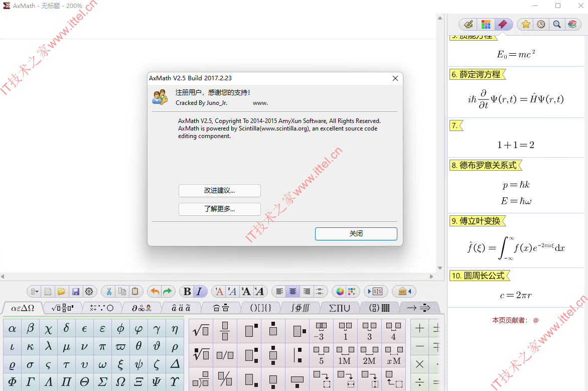Image resolution: width=588 pixels, height=391 pixels.
Task: Redo the action with green arrow
Action: click(167, 292)
